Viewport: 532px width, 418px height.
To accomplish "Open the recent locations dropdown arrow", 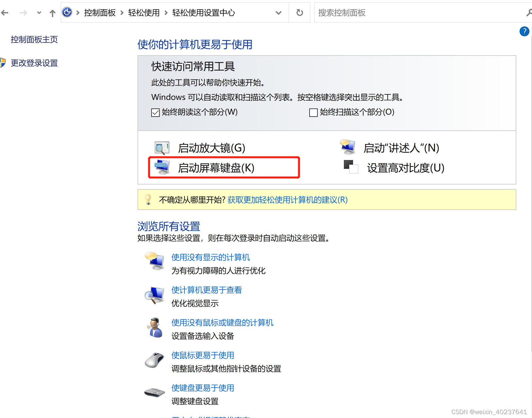I will point(39,13).
